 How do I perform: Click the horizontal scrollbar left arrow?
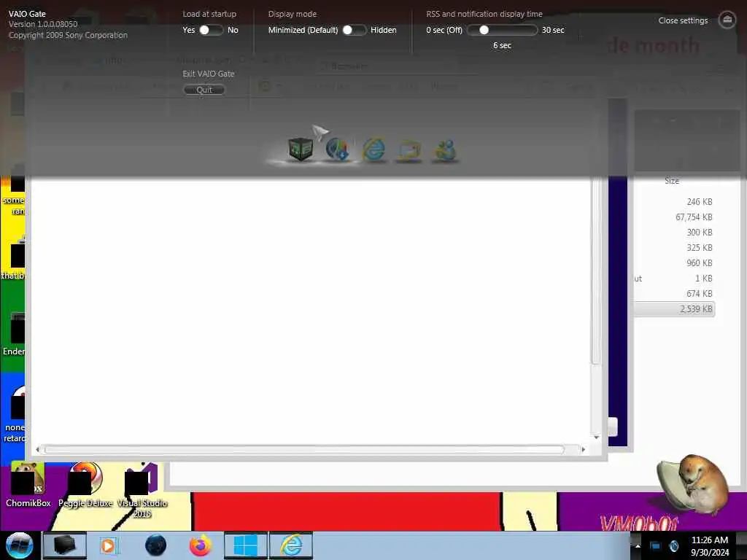(x=38, y=449)
